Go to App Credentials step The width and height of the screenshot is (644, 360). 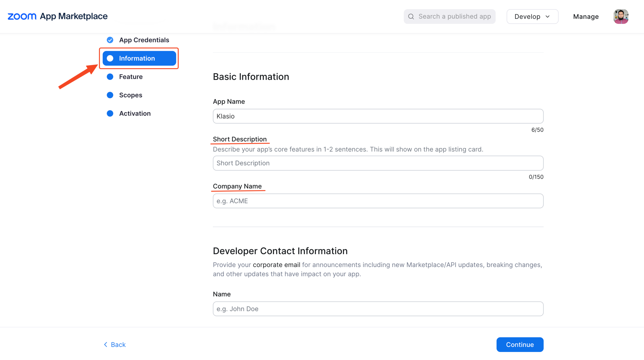click(x=144, y=40)
